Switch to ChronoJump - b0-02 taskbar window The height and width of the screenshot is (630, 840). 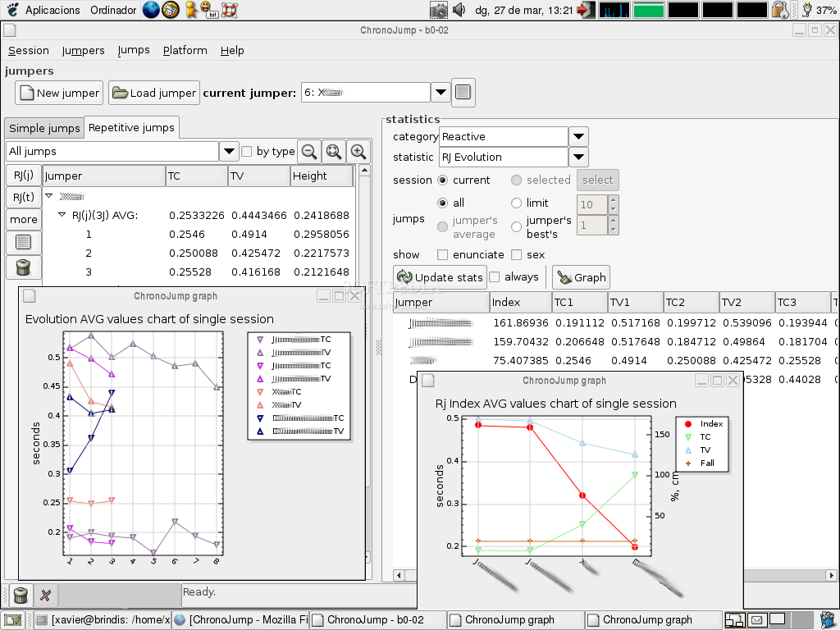click(377, 620)
